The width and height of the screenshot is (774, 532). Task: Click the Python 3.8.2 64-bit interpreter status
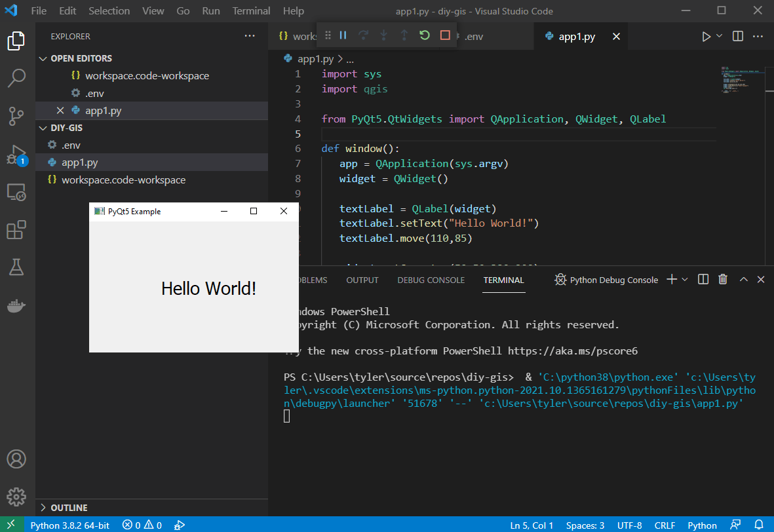tap(69, 525)
